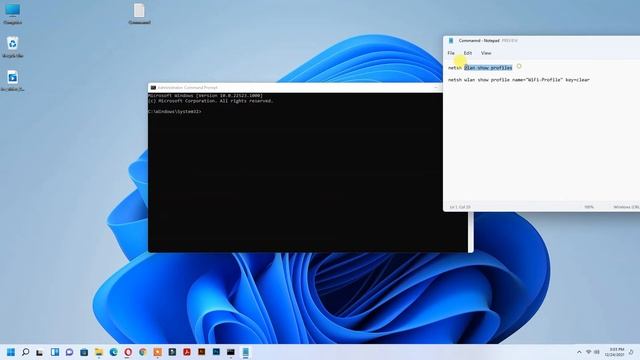This screenshot has width=640, height=360.
Task: Click the 100% zoom status in Notepad
Action: (x=589, y=207)
